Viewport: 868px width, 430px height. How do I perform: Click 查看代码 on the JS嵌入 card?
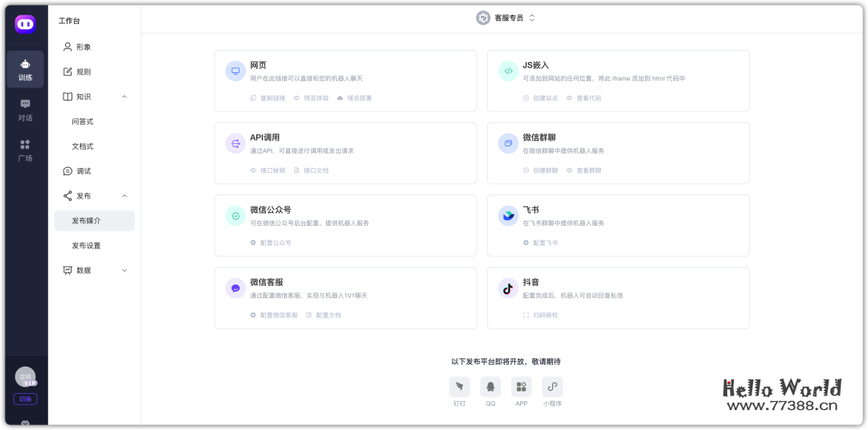click(583, 98)
